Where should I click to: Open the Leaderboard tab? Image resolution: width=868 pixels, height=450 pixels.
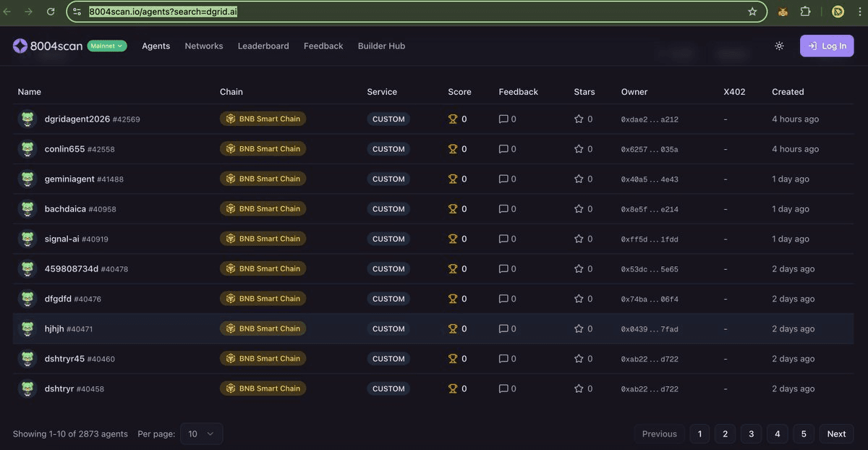click(x=263, y=46)
